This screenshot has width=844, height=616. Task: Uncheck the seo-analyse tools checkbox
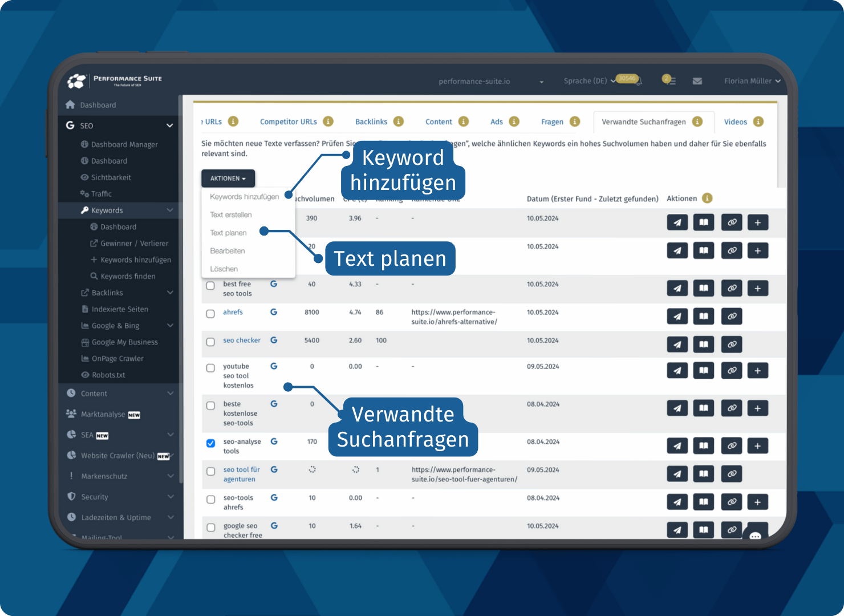point(210,443)
